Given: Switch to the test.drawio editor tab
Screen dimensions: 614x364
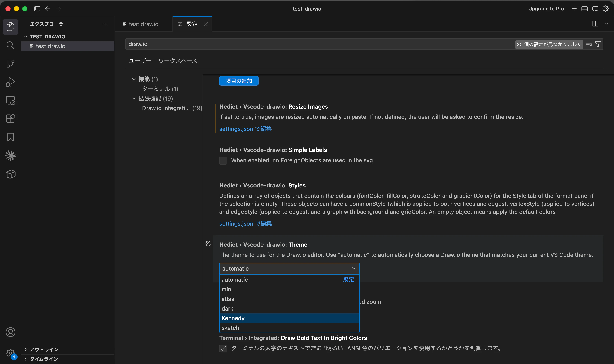Looking at the screenshot, I should tap(144, 24).
